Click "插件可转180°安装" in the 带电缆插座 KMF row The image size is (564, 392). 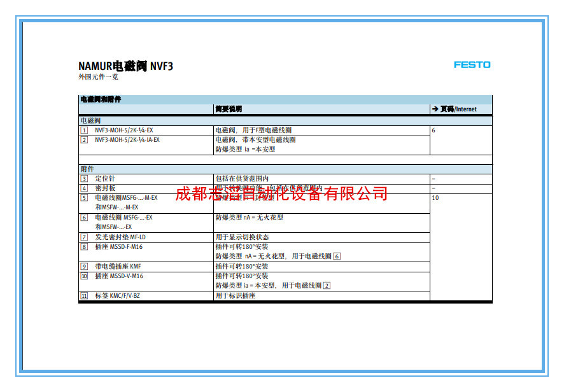pos(242,267)
